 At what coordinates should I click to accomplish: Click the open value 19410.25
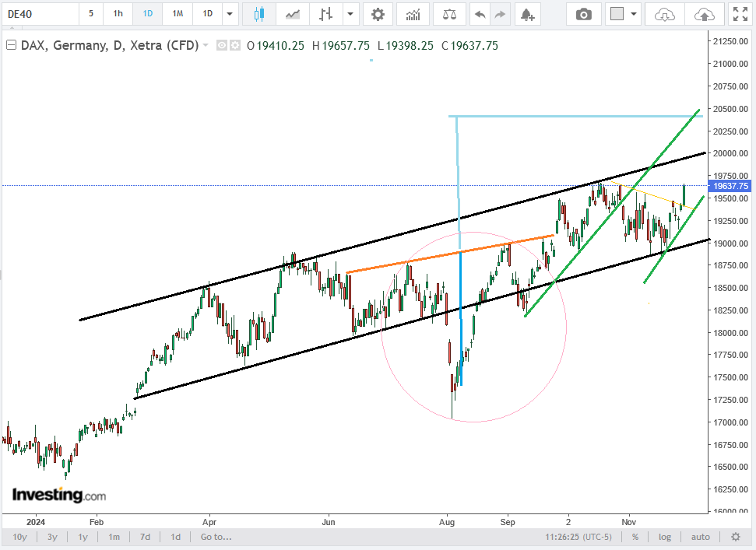280,46
